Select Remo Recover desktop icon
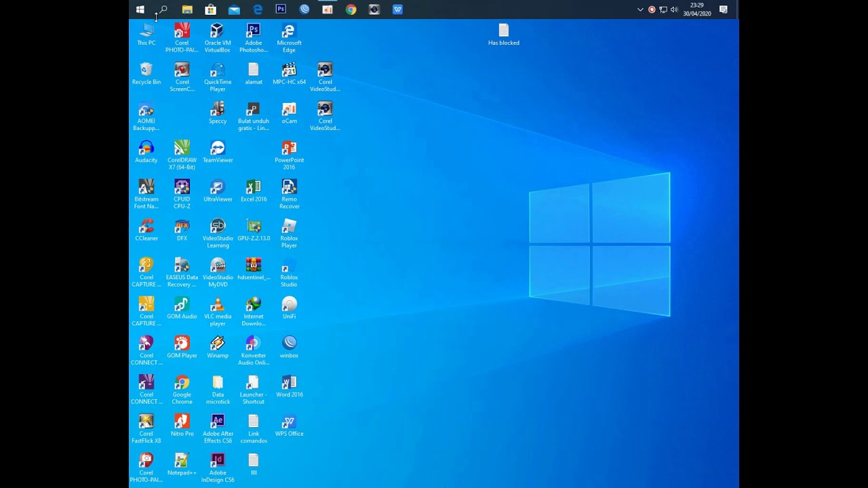 (x=290, y=195)
